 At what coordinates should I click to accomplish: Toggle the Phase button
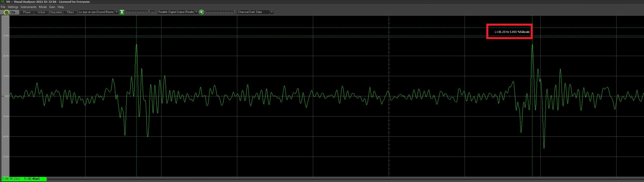tap(26, 12)
